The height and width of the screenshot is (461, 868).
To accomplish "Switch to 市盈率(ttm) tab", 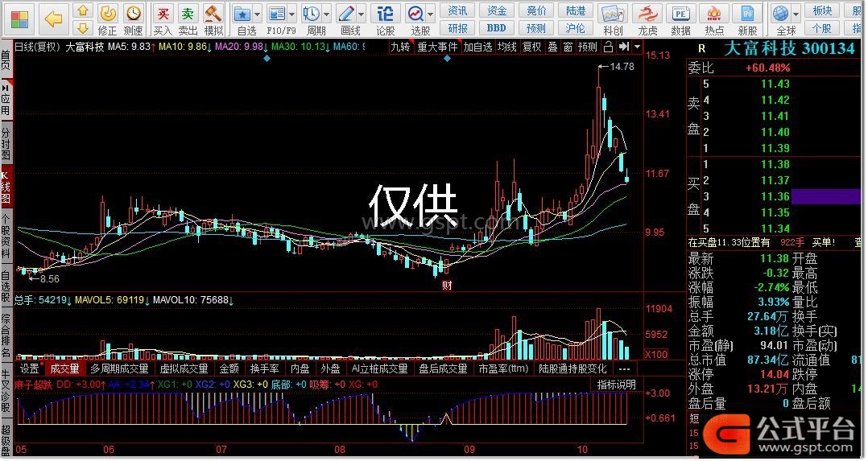I will 503,368.
